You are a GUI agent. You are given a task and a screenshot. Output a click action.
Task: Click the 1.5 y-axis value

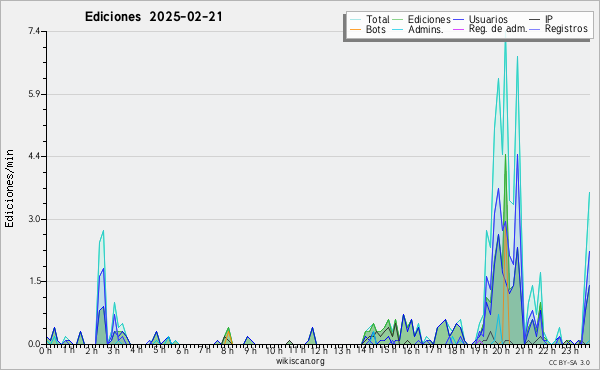(34, 282)
